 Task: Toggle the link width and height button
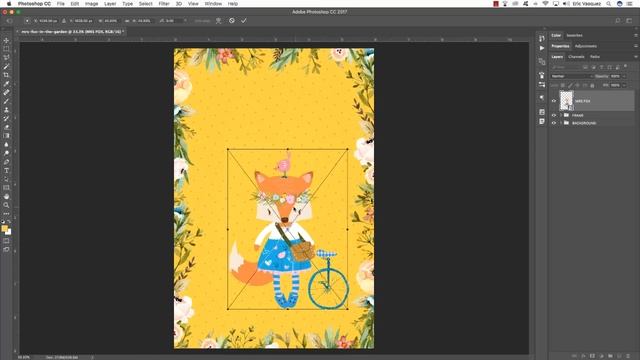point(127,20)
